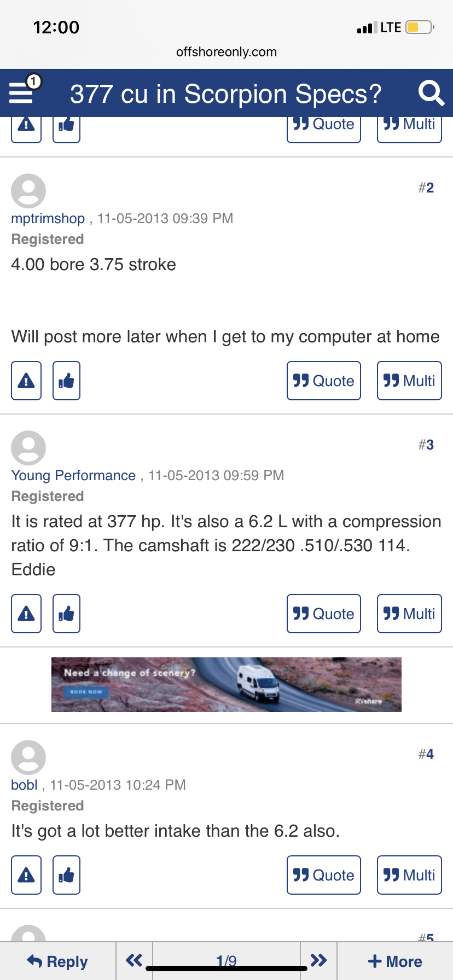Go to previous page with double chevron
This screenshot has height=980, width=453.
coord(134,960)
